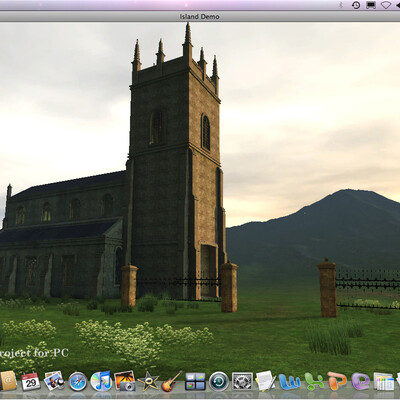Launch TextEdit paper and pen icon

click(x=266, y=381)
